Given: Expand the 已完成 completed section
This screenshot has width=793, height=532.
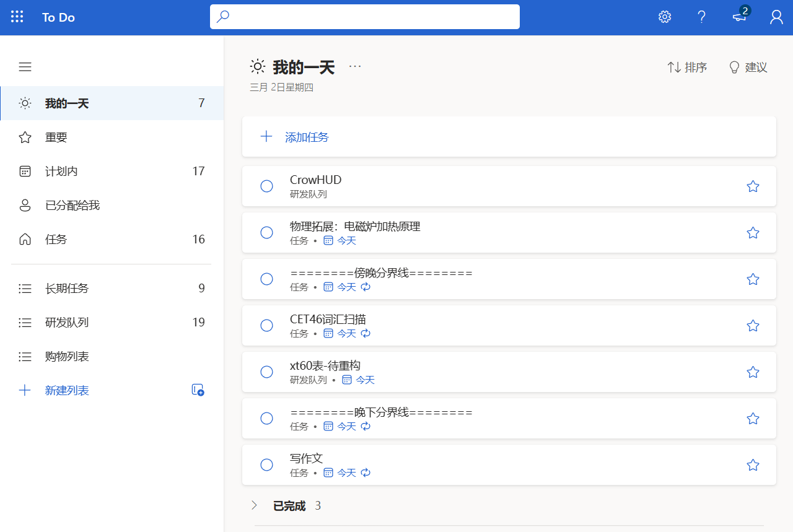Looking at the screenshot, I should tap(255, 505).
